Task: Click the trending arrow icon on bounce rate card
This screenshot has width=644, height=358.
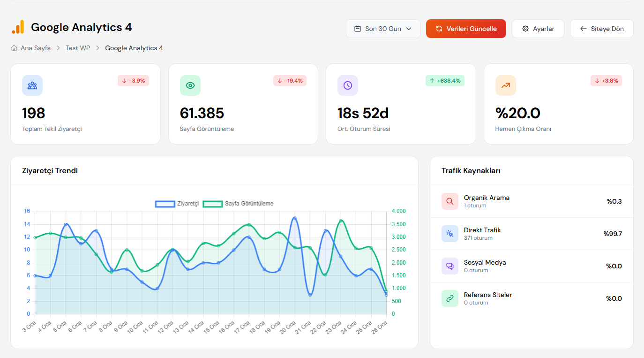Action: coord(505,85)
